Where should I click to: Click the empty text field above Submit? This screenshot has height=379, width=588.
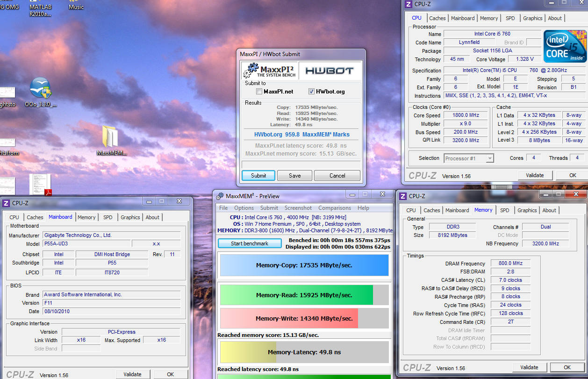(301, 164)
